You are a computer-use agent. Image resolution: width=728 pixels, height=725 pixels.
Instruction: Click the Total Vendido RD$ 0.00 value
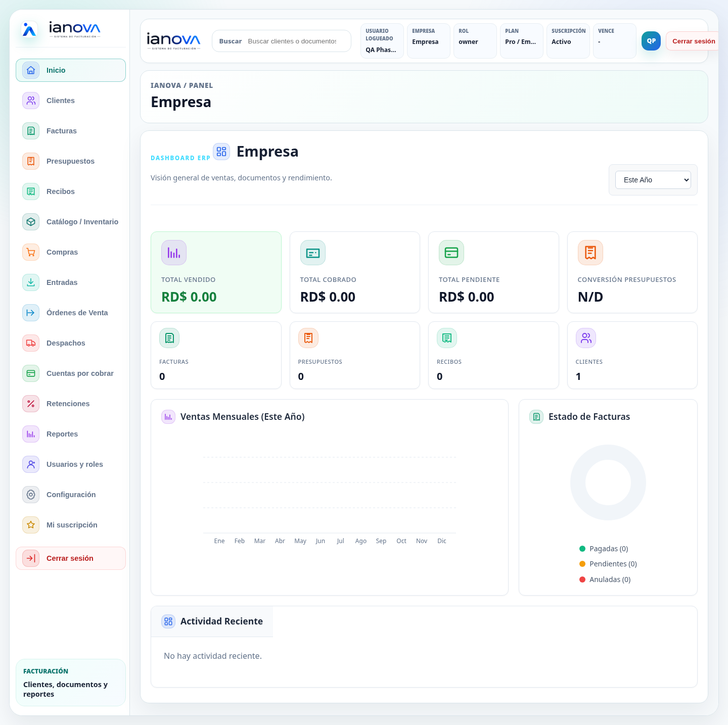tap(189, 297)
